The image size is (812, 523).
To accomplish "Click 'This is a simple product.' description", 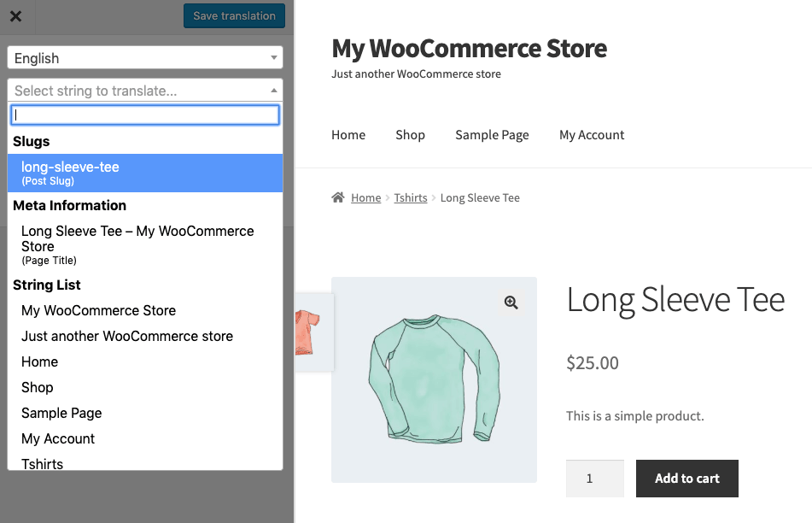I will click(635, 415).
